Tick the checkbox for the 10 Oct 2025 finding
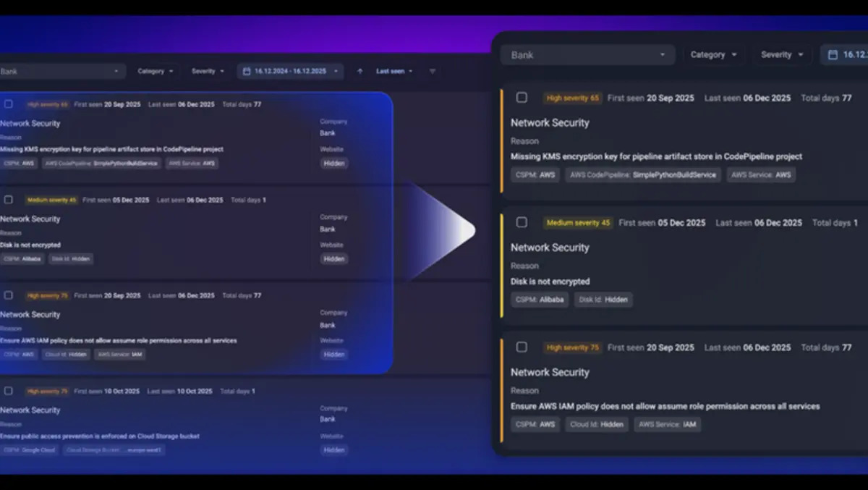Viewport: 868px width, 490px height. click(9, 391)
